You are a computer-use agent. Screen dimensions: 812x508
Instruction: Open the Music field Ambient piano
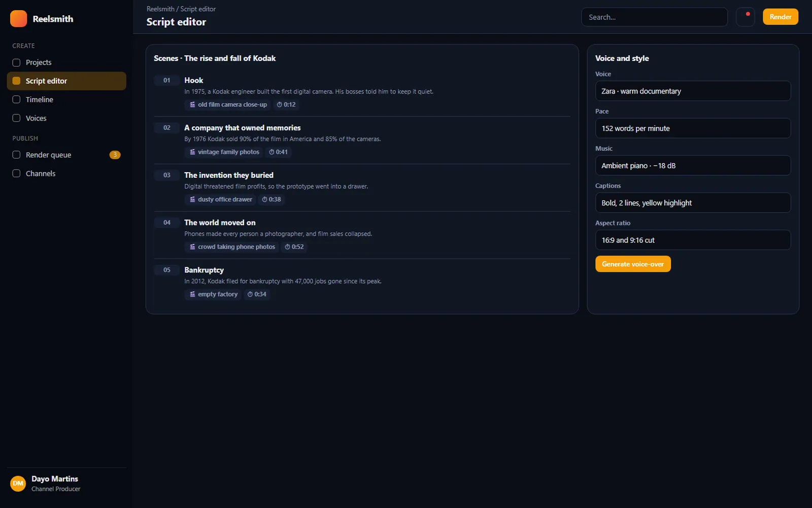(x=693, y=166)
